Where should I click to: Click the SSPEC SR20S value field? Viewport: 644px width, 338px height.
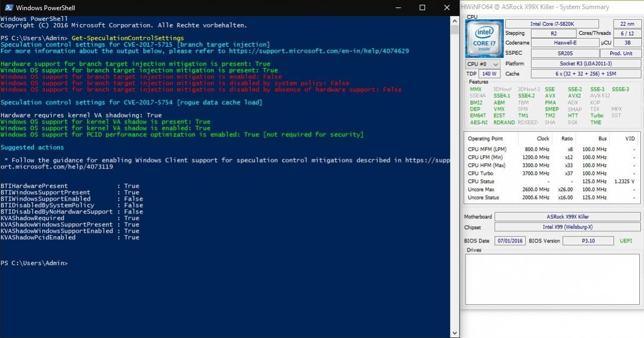point(565,53)
